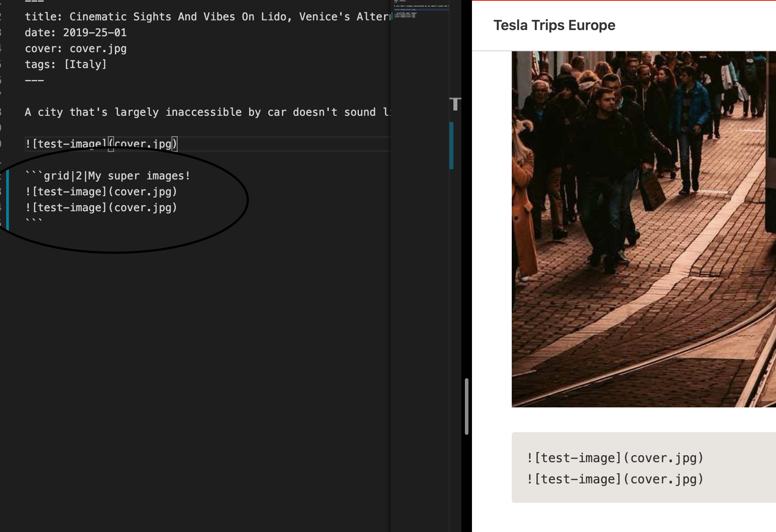Click the browser preview vertical scrollbar thumb

point(467,407)
